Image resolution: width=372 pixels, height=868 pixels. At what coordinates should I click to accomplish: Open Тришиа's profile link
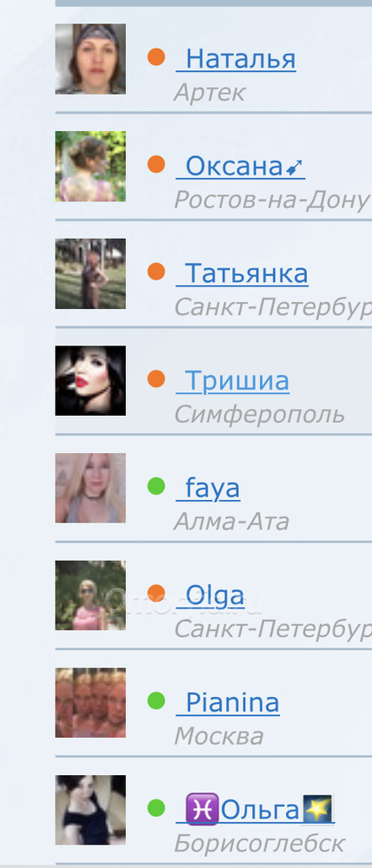(232, 381)
